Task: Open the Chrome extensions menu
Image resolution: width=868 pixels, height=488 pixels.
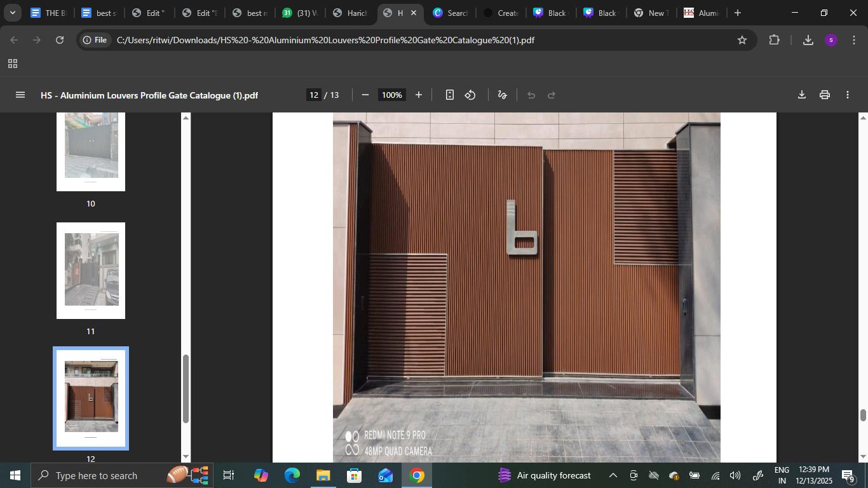Action: coord(773,40)
